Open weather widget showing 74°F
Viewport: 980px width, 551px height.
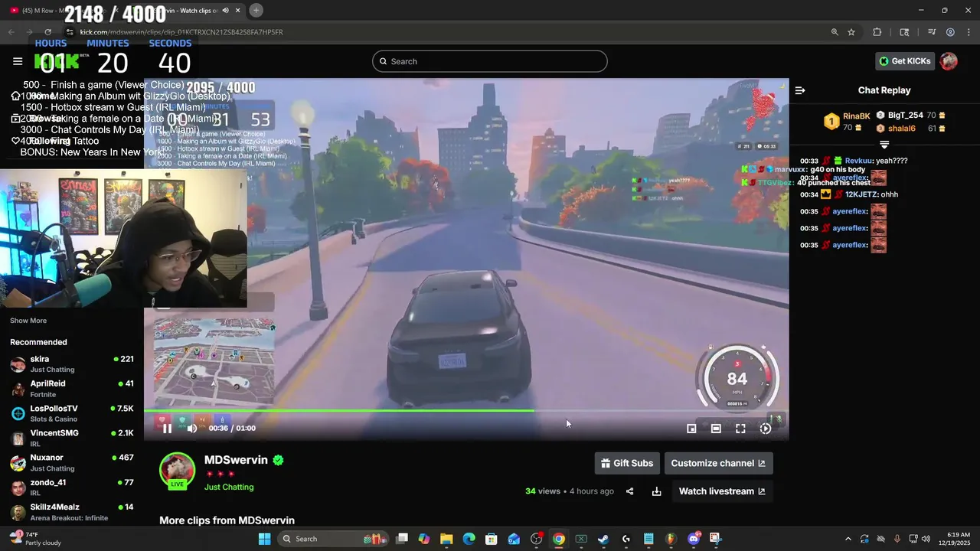click(x=34, y=539)
